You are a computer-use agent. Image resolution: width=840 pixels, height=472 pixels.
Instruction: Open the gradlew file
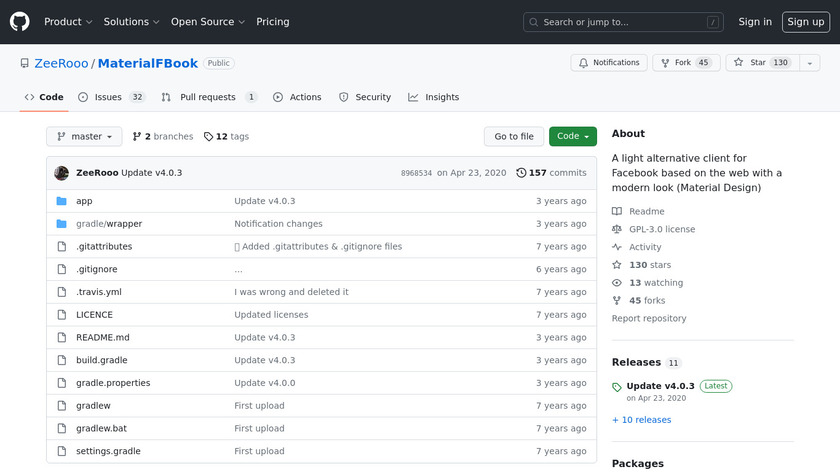(x=93, y=406)
